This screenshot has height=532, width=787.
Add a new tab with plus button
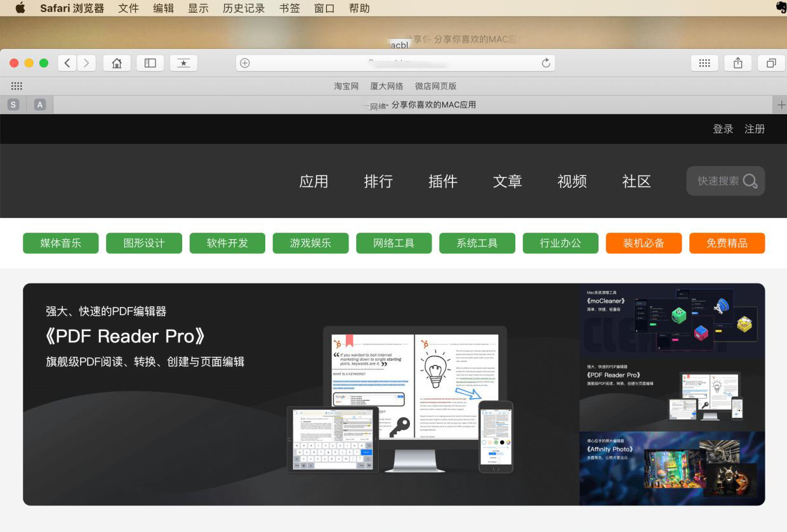click(x=781, y=105)
